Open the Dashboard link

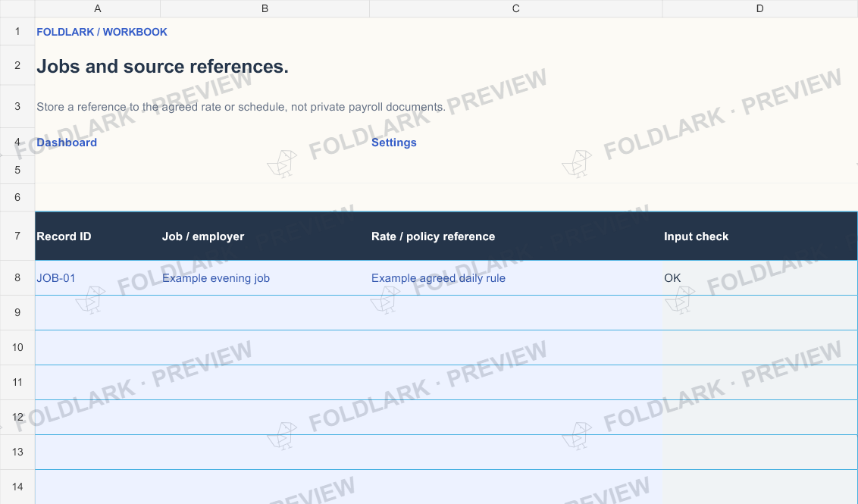click(x=67, y=142)
